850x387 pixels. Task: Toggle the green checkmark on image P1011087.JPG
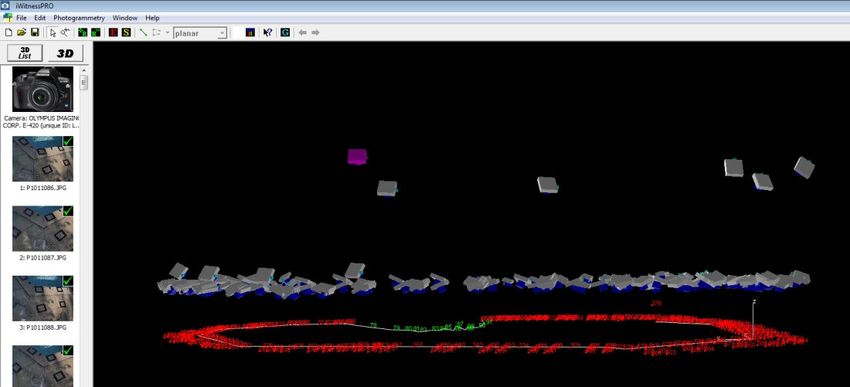[x=68, y=211]
